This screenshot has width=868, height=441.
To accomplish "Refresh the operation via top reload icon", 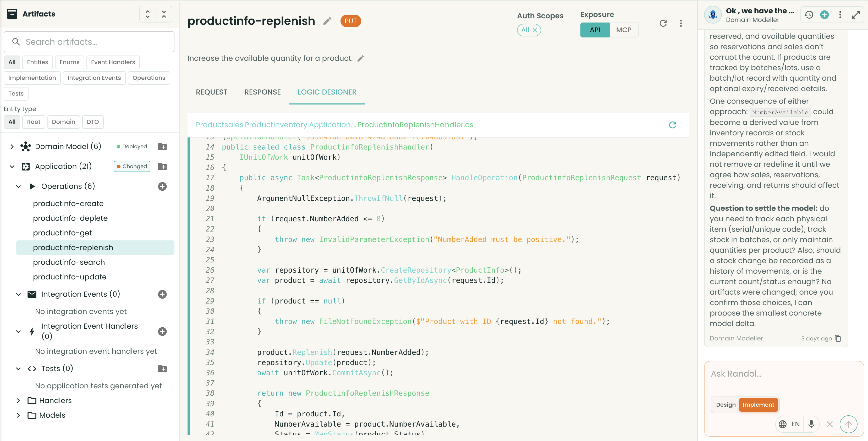I will [x=663, y=23].
